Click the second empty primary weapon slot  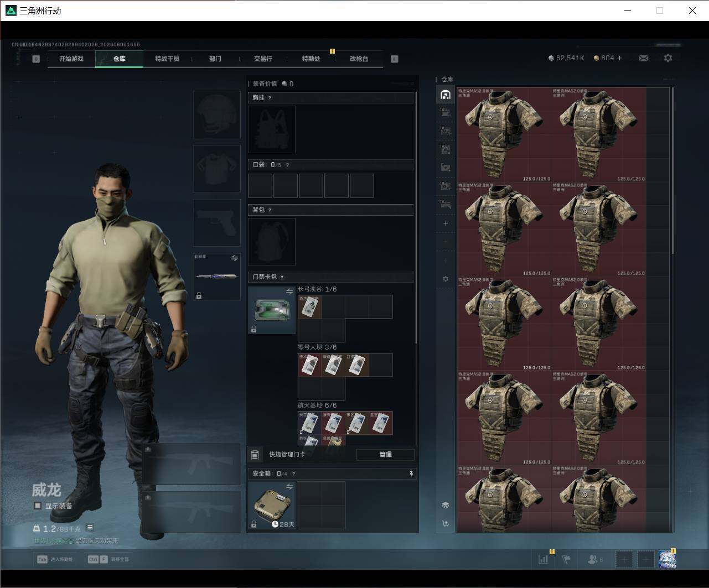(x=192, y=512)
